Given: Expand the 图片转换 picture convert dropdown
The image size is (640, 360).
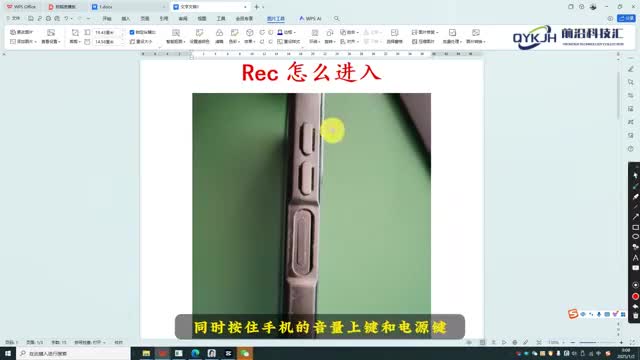Looking at the screenshot, I should tap(476, 42).
